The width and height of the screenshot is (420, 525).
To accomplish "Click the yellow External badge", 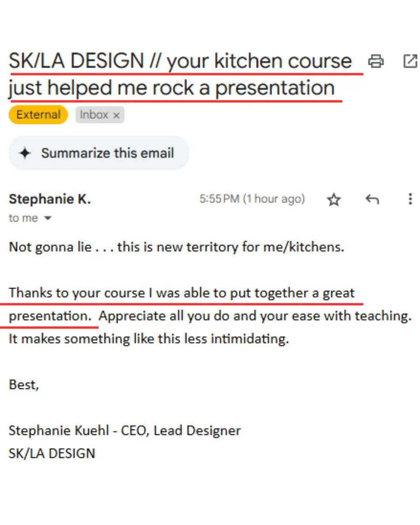I will pyautogui.click(x=38, y=114).
